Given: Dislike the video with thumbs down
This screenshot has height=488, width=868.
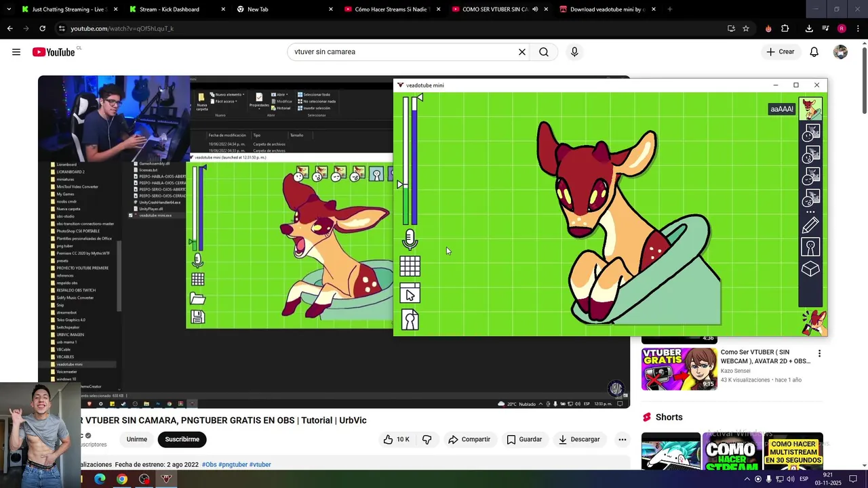Looking at the screenshot, I should tap(427, 439).
